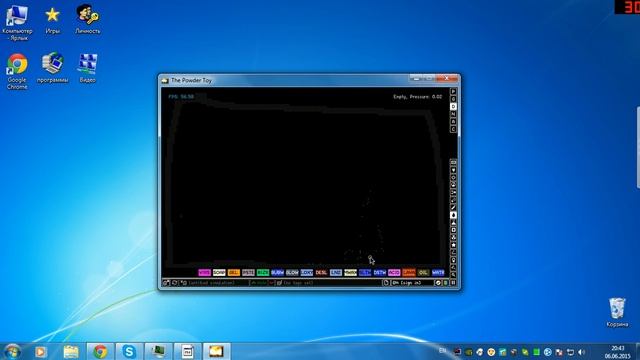Click the reload simulation icon
Screen dimensions: 640x360
pyautogui.click(x=175, y=282)
